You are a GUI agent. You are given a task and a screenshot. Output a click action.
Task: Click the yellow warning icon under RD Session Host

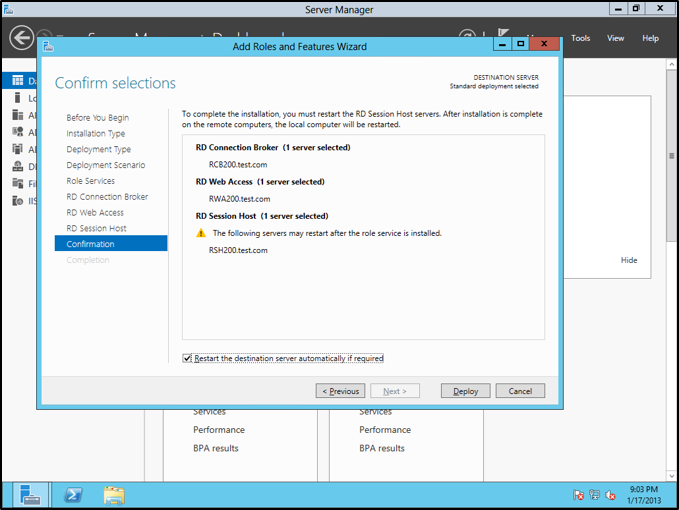point(201,233)
